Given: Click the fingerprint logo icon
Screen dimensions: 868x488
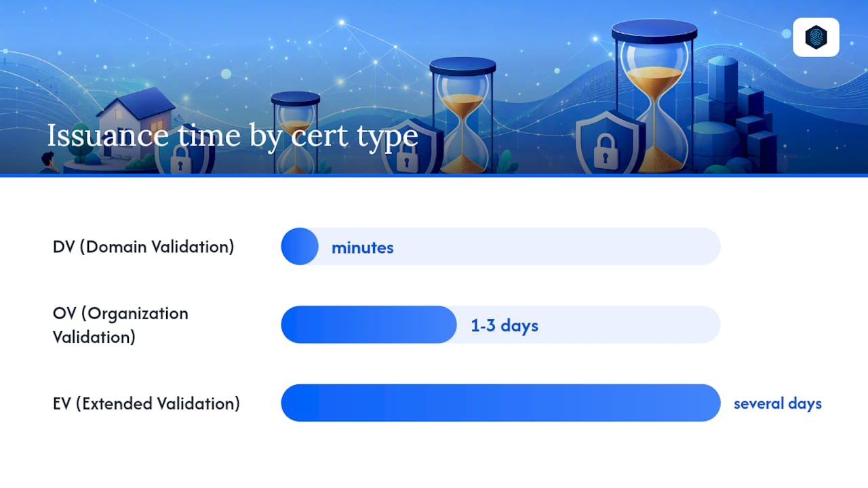Looking at the screenshot, I should [816, 37].
